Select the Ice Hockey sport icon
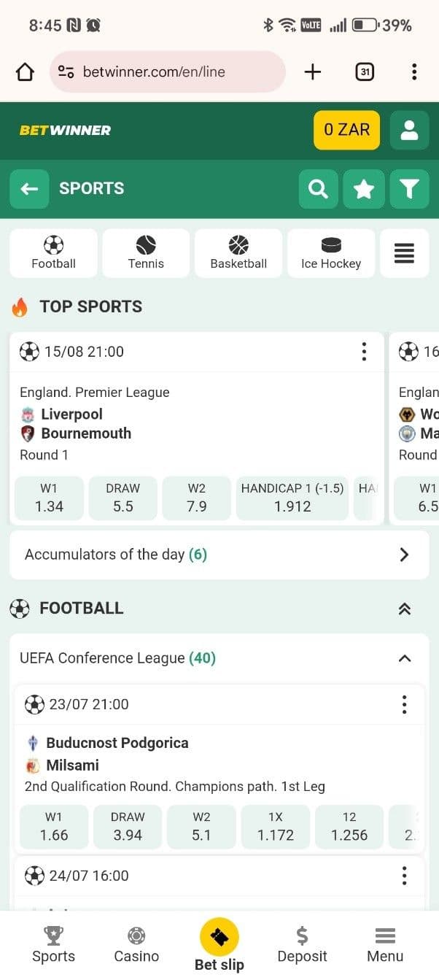Screen dimensions: 439x980 pyautogui.click(x=331, y=253)
